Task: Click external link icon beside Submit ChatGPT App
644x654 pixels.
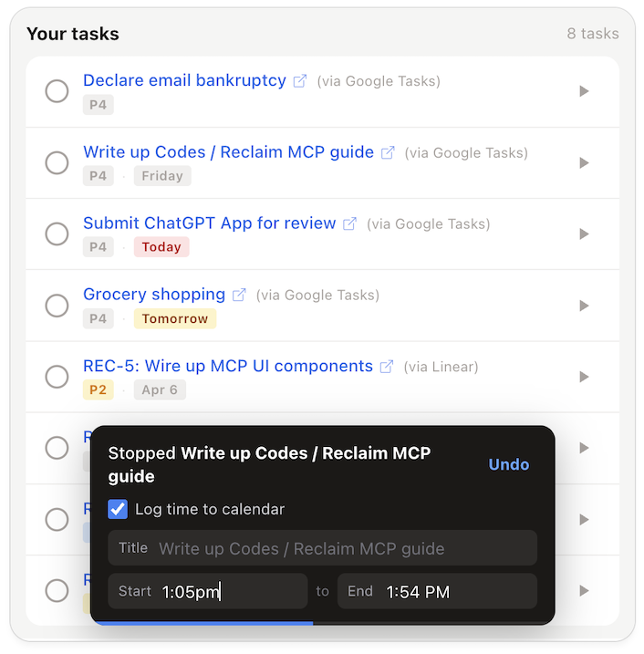Action: click(x=349, y=223)
